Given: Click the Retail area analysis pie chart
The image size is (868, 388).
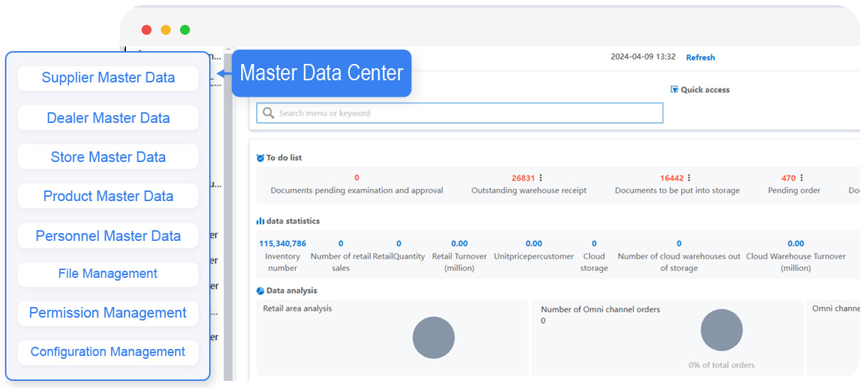Looking at the screenshot, I should pyautogui.click(x=433, y=338).
